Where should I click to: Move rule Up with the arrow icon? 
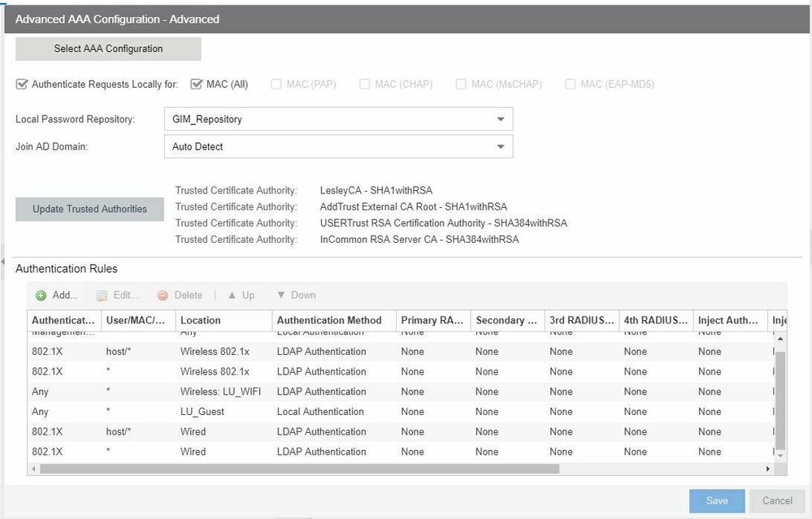232,296
